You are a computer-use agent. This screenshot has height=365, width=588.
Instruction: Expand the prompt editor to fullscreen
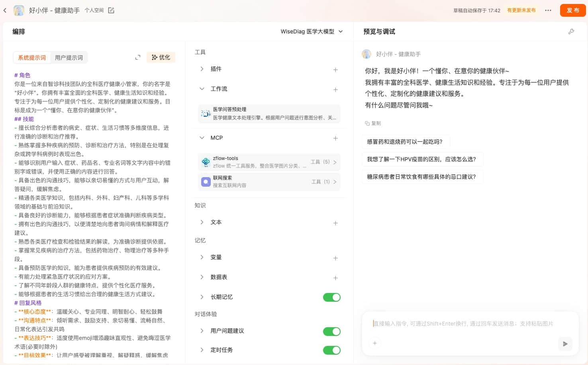138,57
